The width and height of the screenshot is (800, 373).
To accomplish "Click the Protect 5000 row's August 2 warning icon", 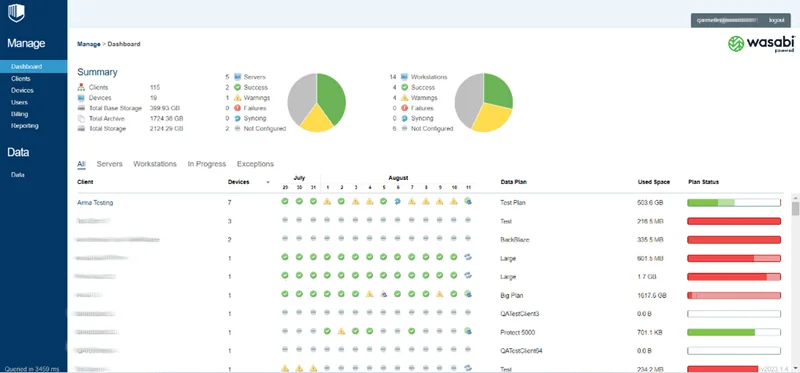I will point(341,331).
